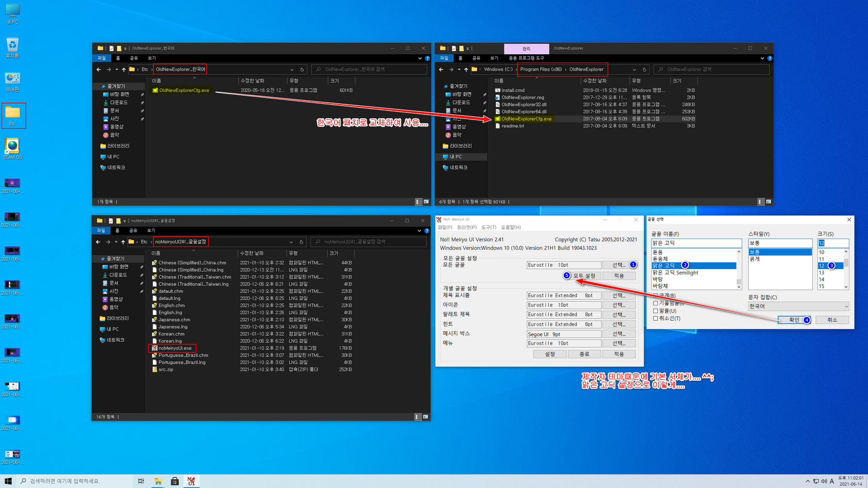Open the 제어판 control panel desktop icon
This screenshot has height=488, width=868.
(13, 82)
